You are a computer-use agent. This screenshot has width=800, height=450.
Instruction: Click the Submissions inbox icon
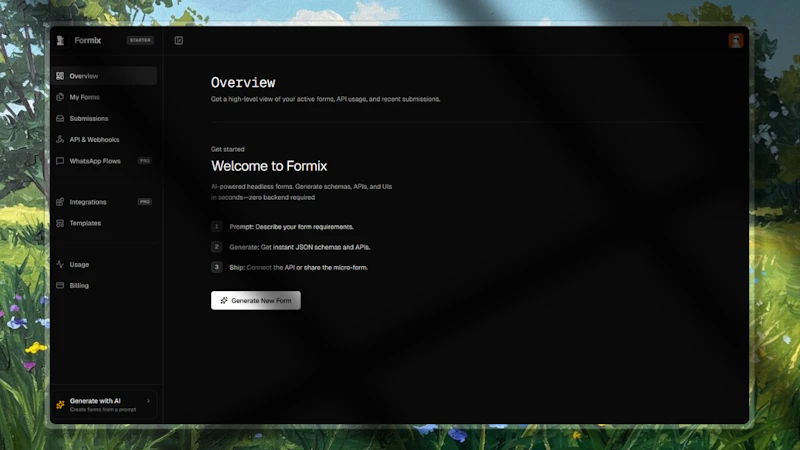(x=60, y=118)
